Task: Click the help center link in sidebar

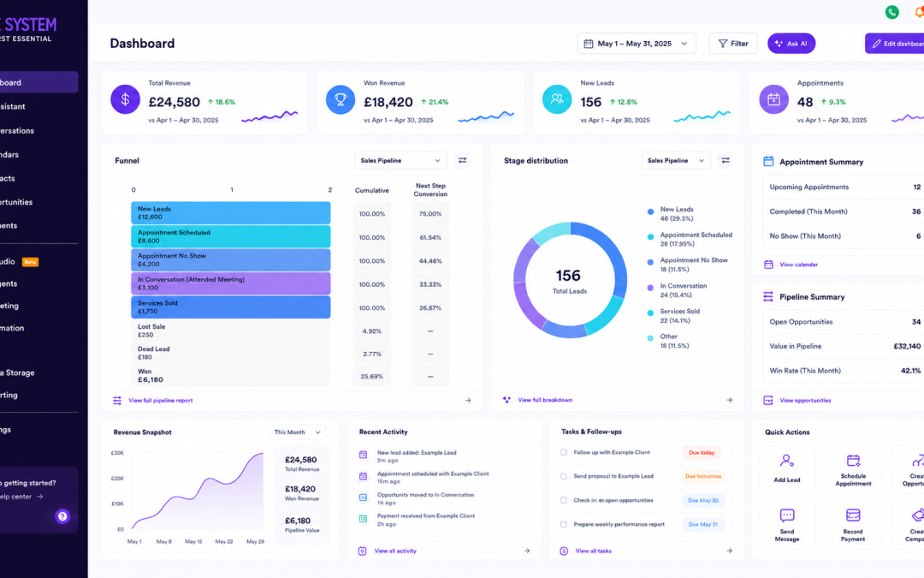Action: 22,497
